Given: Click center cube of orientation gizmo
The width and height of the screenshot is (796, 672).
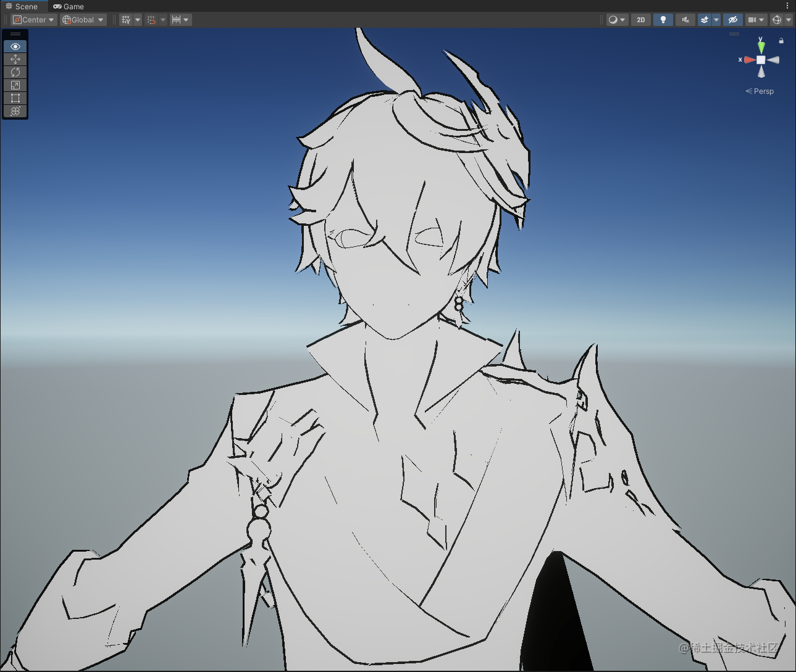Looking at the screenshot, I should click(x=761, y=60).
